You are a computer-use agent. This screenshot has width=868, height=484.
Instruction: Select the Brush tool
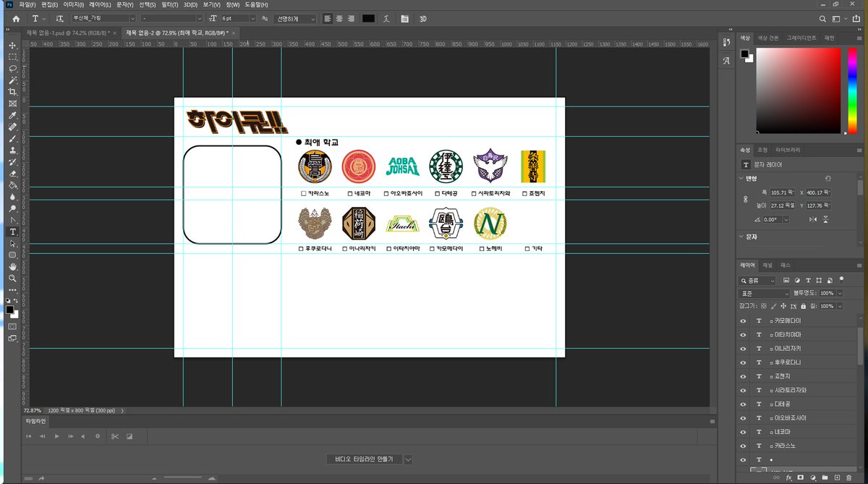tap(12, 139)
